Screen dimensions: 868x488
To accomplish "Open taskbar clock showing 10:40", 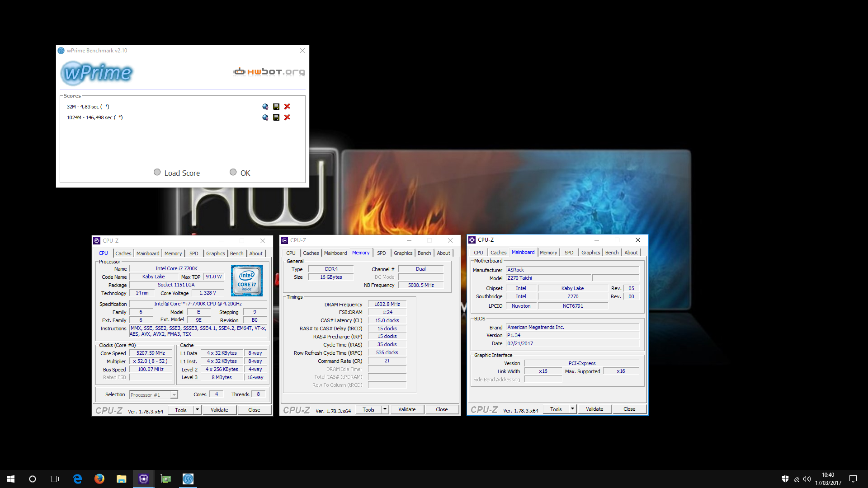I will (828, 479).
